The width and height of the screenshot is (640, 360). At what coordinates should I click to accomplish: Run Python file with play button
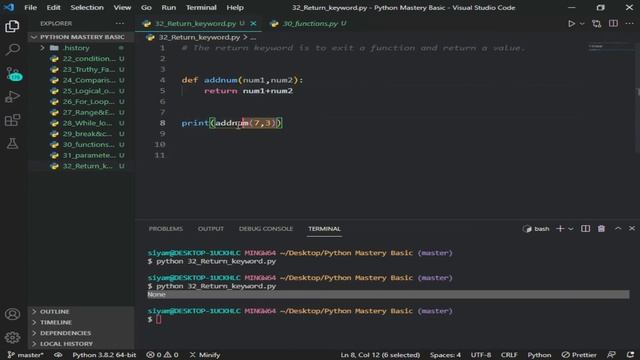click(571, 24)
